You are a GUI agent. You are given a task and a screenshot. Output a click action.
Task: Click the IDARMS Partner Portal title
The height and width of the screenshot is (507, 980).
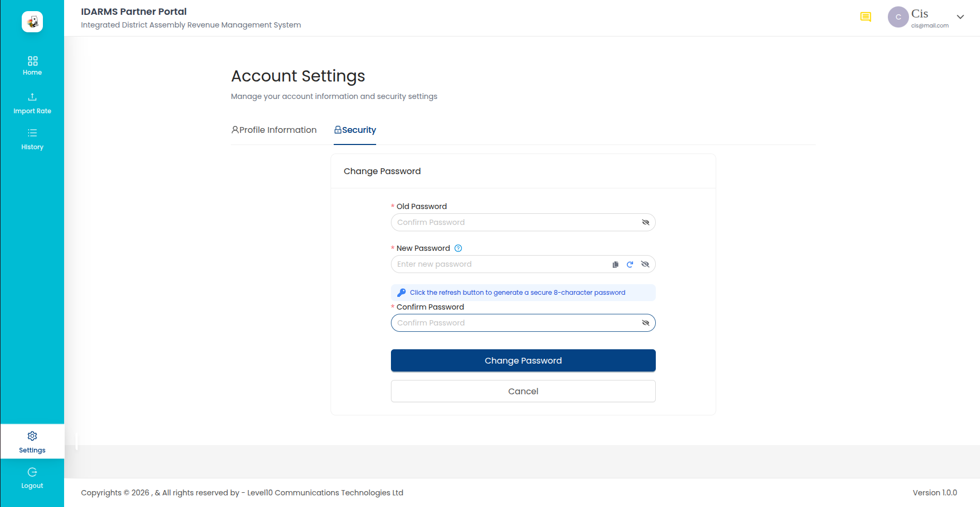pos(133,12)
